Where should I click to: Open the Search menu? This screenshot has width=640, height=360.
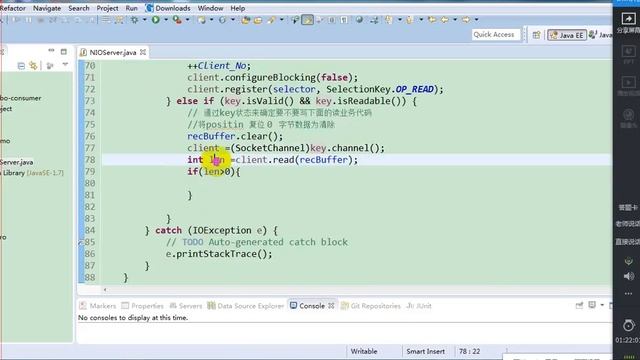[x=79, y=8]
